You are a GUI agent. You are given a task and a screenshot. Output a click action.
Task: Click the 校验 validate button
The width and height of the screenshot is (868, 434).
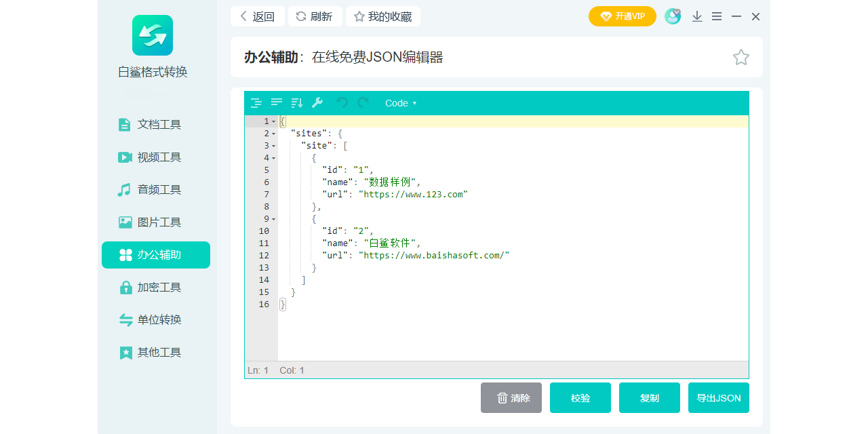click(580, 398)
